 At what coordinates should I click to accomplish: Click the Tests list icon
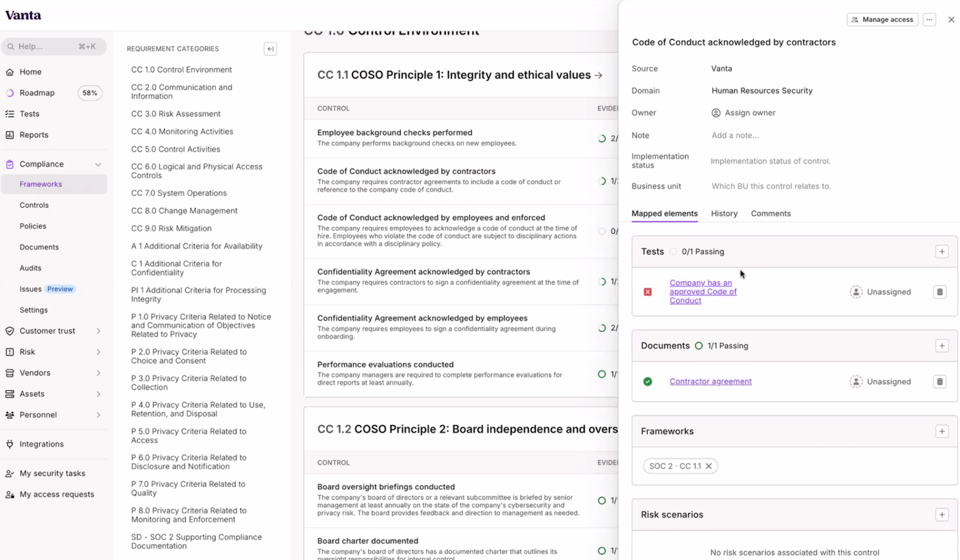[10, 114]
